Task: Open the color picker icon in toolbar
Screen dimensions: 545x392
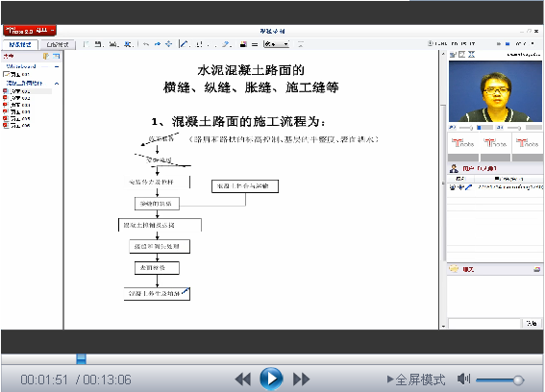Action: tap(243, 44)
